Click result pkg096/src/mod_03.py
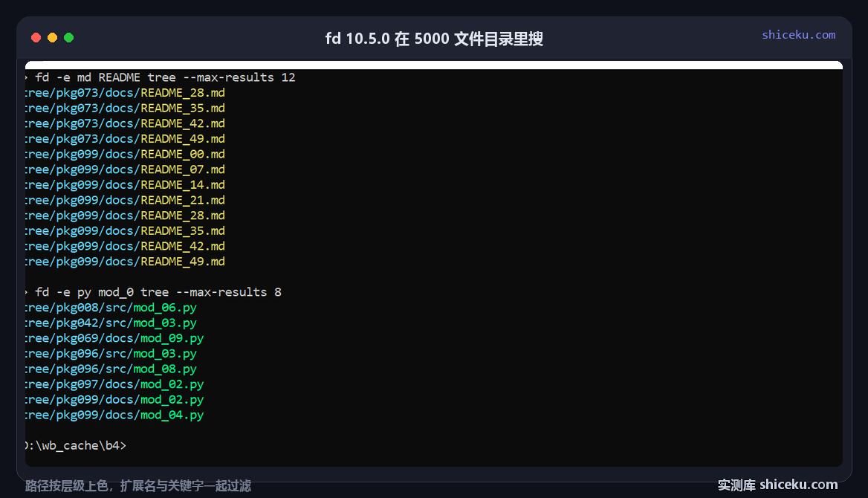The width and height of the screenshot is (868, 498). coord(111,353)
